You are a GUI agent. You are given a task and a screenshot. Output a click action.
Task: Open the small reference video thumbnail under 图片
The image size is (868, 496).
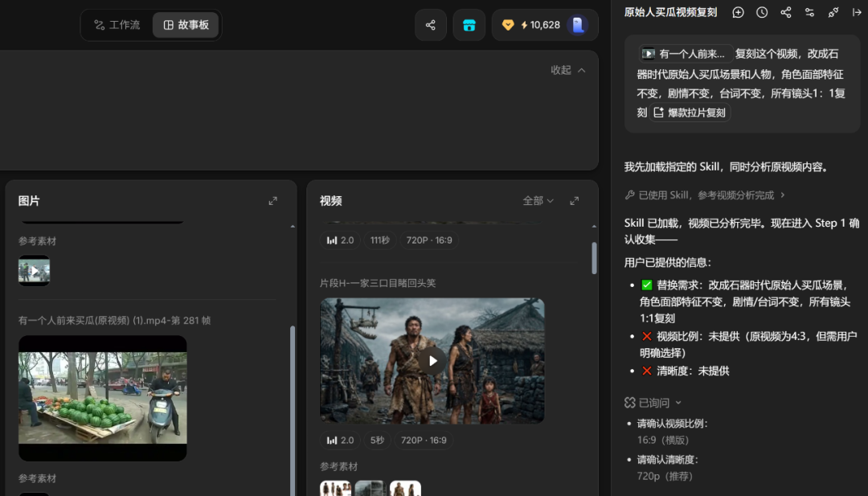tap(35, 271)
